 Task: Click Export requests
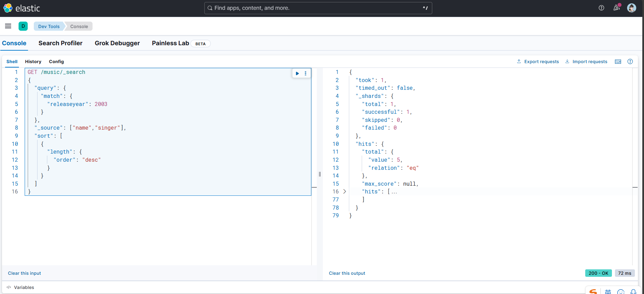538,61
